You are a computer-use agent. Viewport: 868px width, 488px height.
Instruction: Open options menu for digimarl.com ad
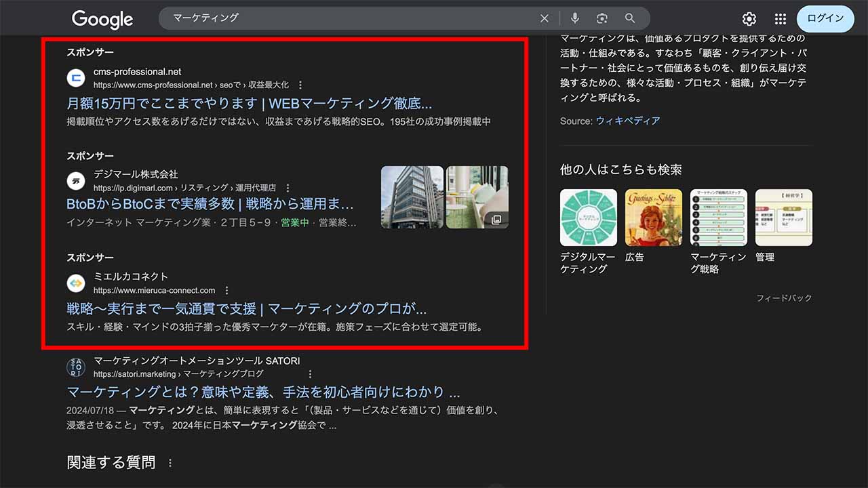pos(288,188)
